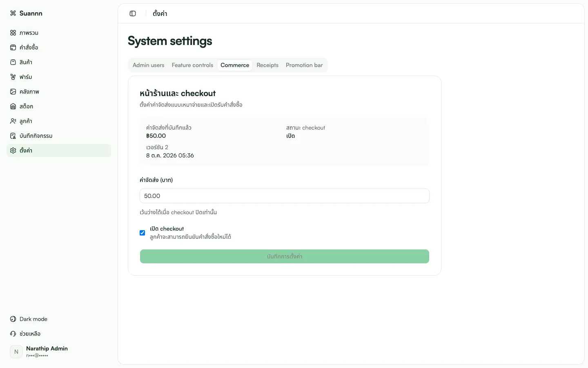
Task: Click the หน้าร้านและ checkout card title
Action: click(x=178, y=93)
